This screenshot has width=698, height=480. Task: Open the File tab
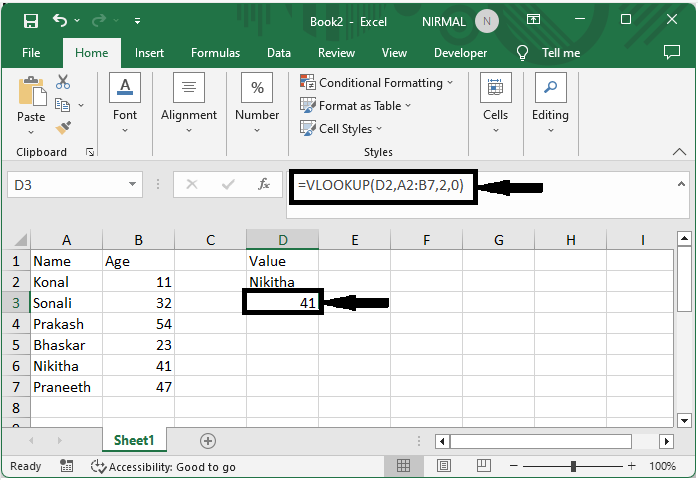(x=31, y=53)
